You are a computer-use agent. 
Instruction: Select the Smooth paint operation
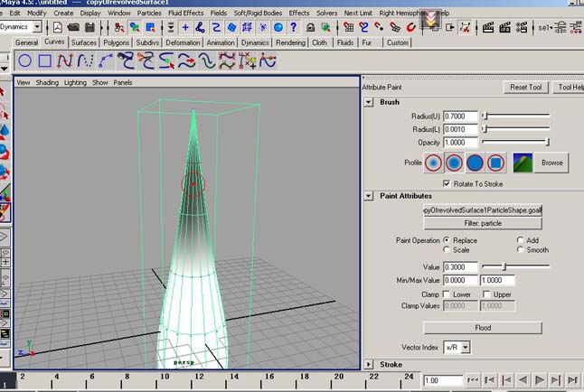click(x=520, y=250)
